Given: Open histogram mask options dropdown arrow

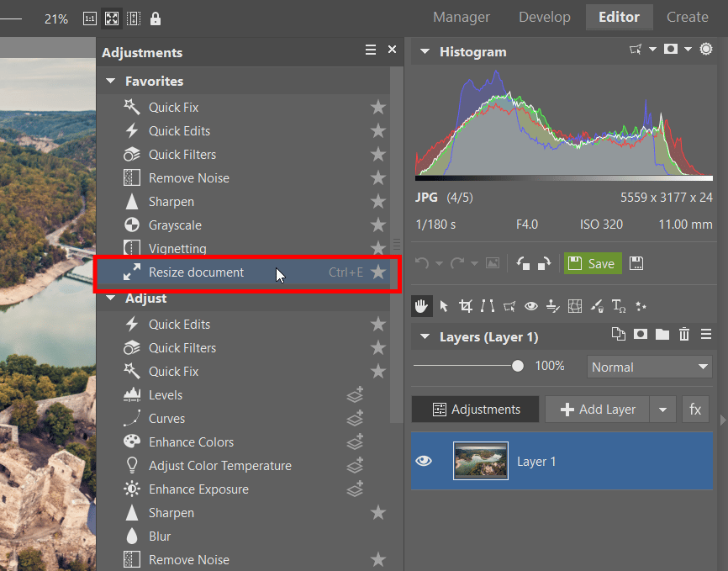Looking at the screenshot, I should [x=688, y=49].
